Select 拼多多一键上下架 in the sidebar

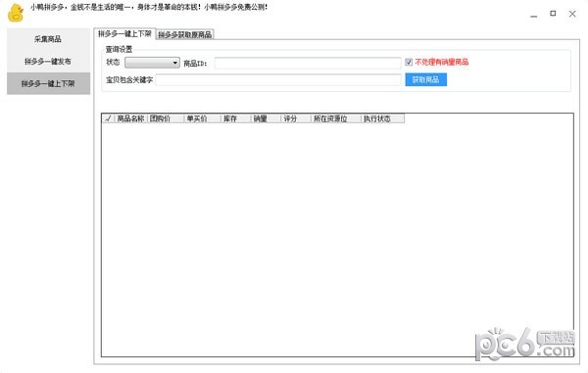coord(48,83)
